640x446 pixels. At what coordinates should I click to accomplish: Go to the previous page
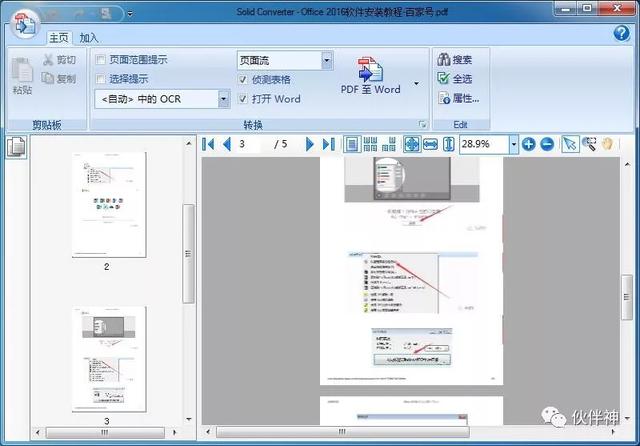(227, 144)
